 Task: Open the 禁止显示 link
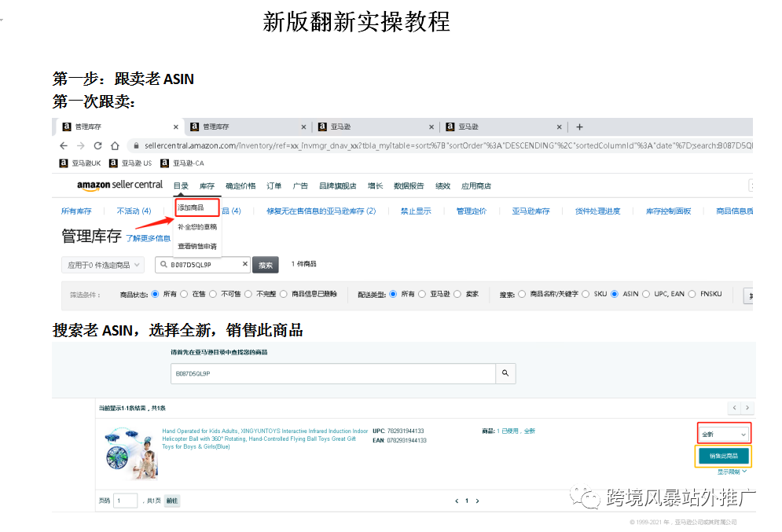click(416, 211)
